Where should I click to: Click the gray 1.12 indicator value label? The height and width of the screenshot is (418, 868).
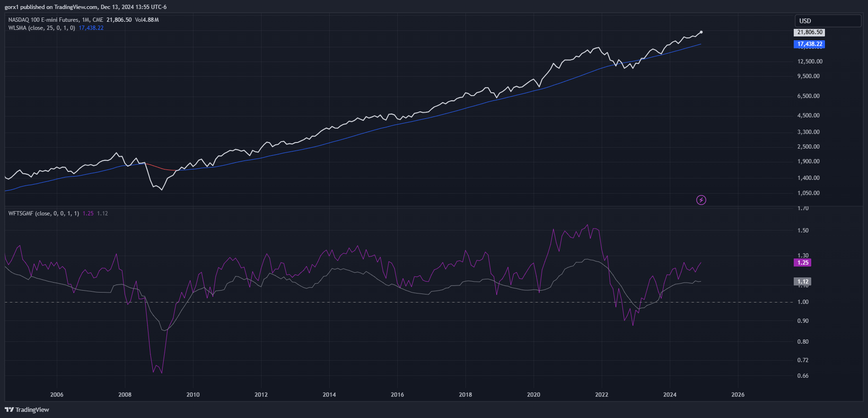[x=803, y=282]
